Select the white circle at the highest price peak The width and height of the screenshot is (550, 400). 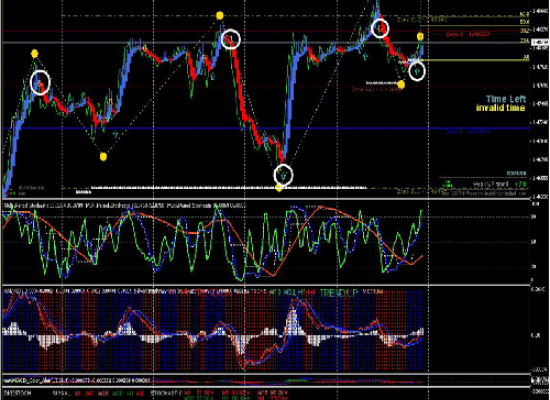(x=380, y=28)
